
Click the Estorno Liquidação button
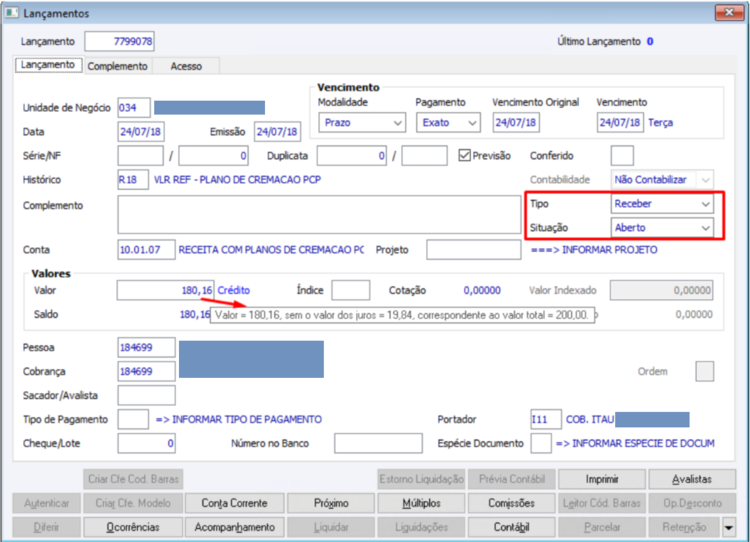pyautogui.click(x=421, y=479)
